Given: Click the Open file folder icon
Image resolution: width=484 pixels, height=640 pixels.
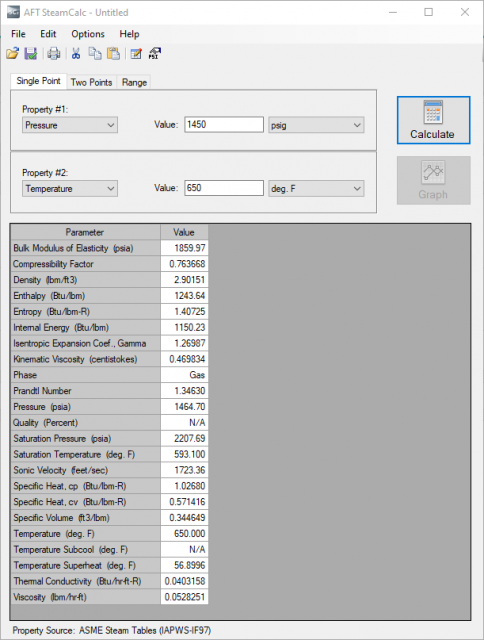Looking at the screenshot, I should pyautogui.click(x=12, y=53).
